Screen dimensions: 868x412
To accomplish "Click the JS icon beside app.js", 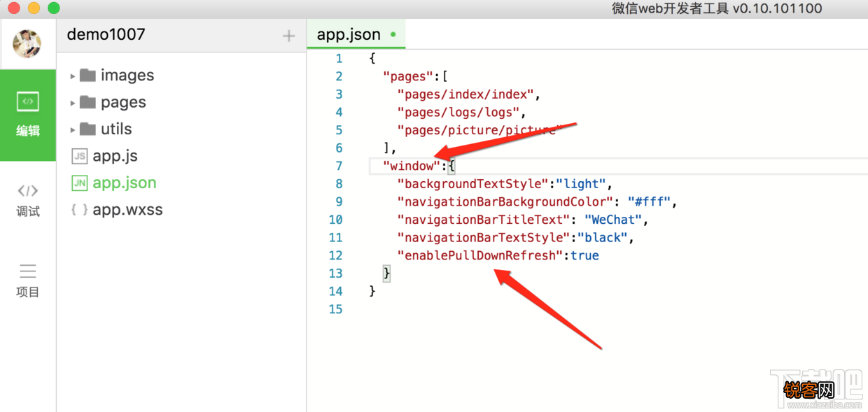I will pyautogui.click(x=80, y=157).
